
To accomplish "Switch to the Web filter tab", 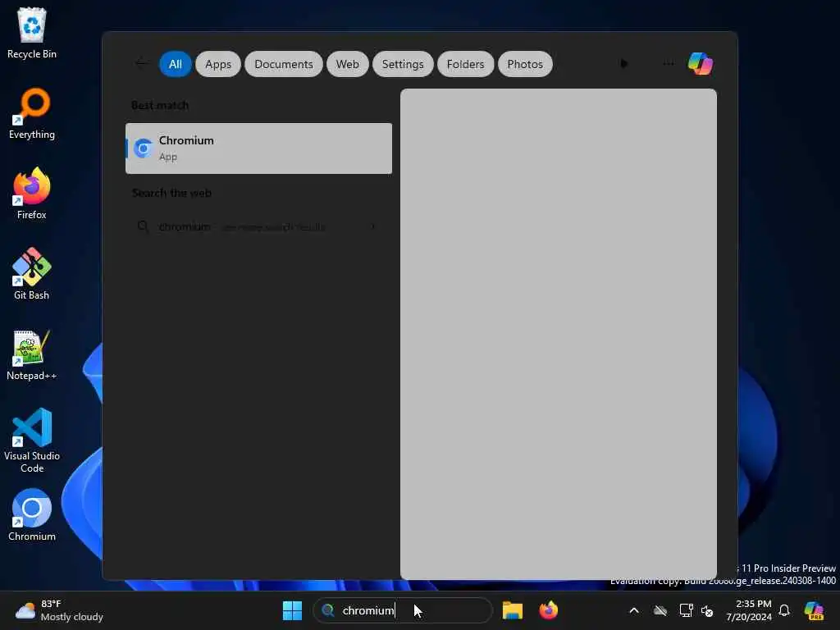I will click(347, 64).
